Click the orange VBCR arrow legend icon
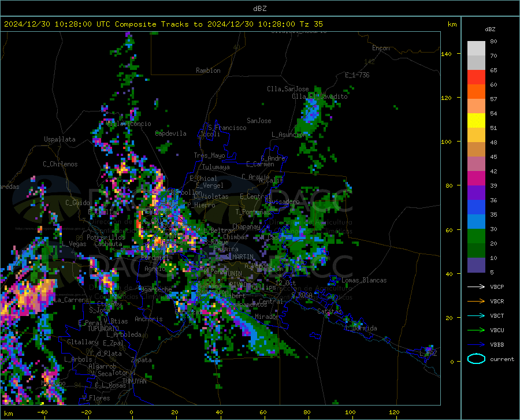 click(476, 302)
